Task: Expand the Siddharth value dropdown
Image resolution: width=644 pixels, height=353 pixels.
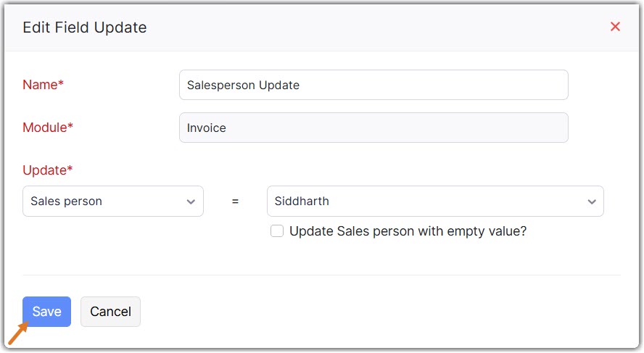Action: tap(434, 202)
